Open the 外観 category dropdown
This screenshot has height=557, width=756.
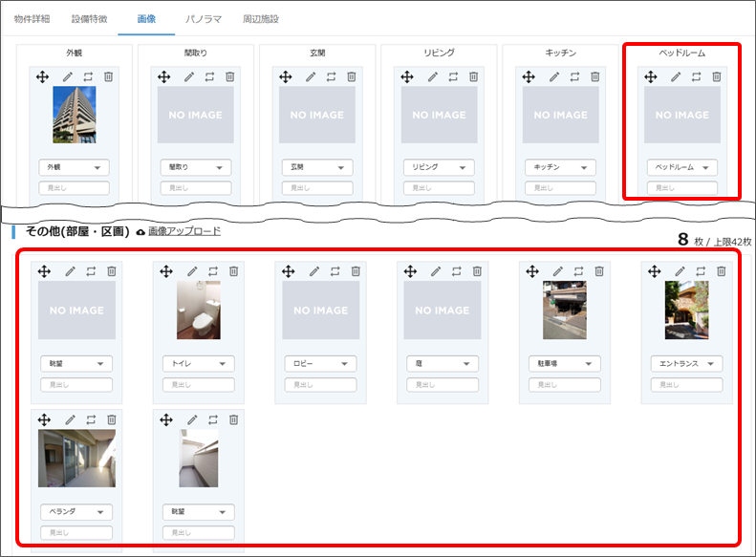[75, 167]
